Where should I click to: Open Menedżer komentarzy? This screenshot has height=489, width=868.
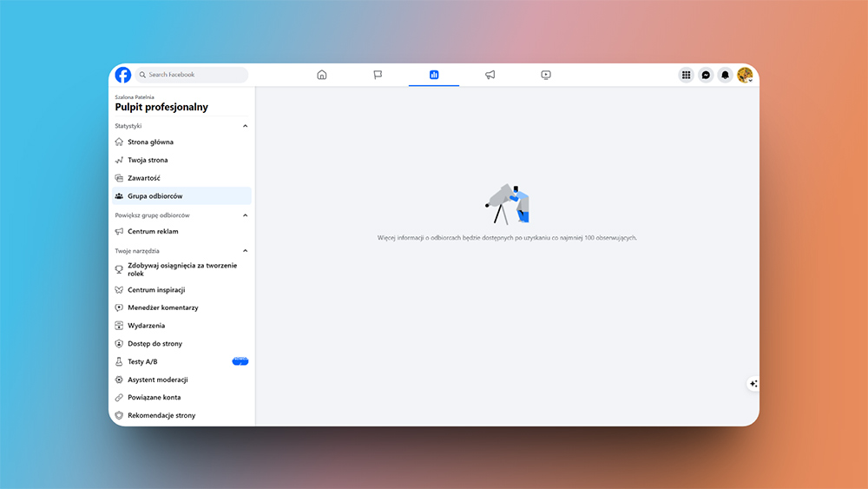click(x=163, y=308)
